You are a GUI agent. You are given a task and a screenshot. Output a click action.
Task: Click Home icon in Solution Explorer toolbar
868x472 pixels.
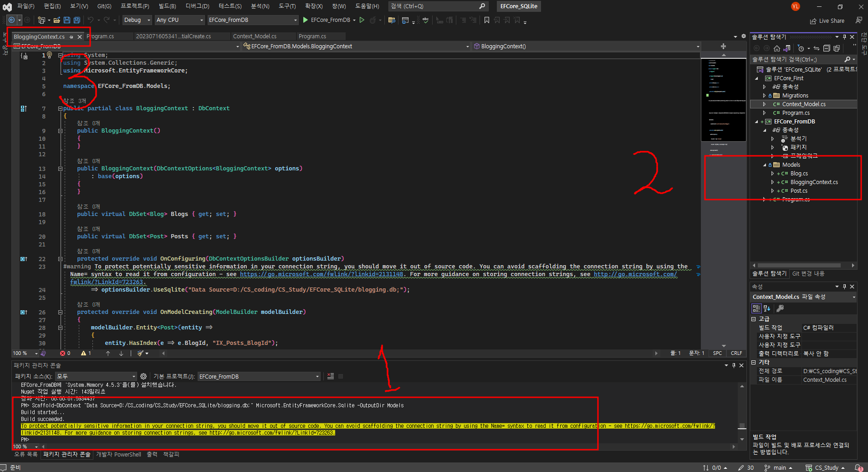pos(777,48)
